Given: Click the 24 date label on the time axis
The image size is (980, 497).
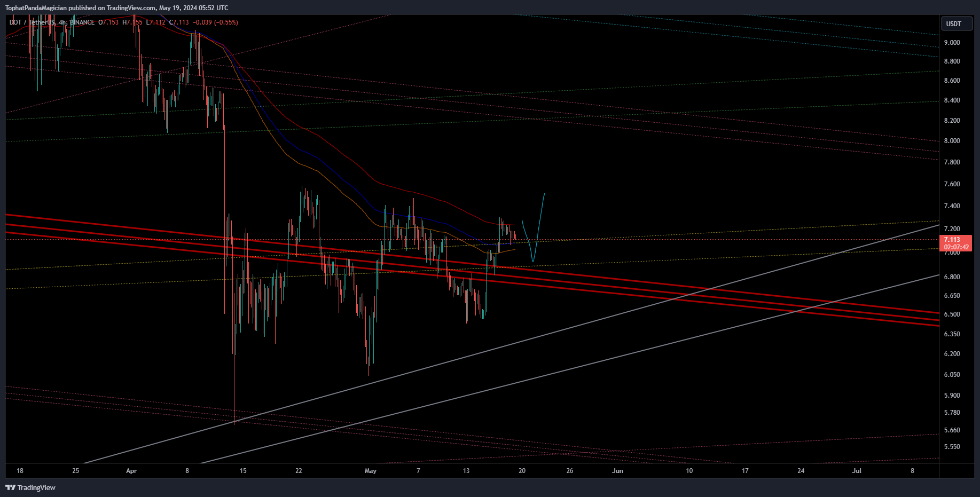Looking at the screenshot, I should click(801, 471).
